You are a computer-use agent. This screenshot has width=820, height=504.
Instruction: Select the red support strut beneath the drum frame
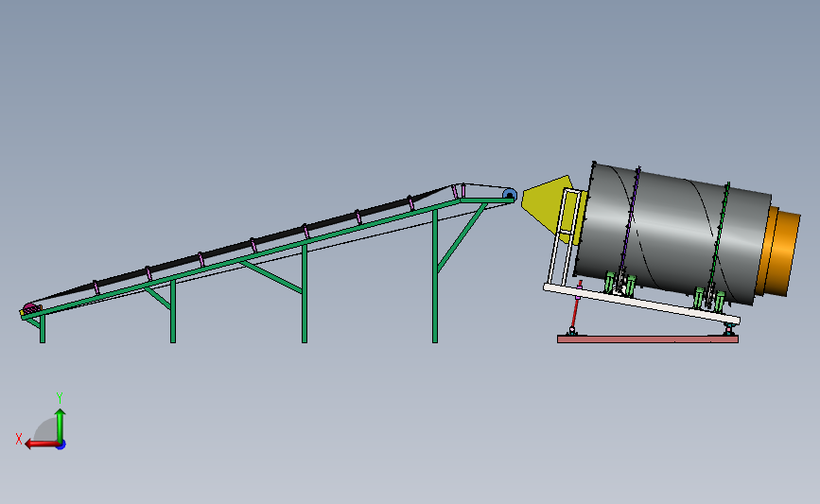click(576, 307)
